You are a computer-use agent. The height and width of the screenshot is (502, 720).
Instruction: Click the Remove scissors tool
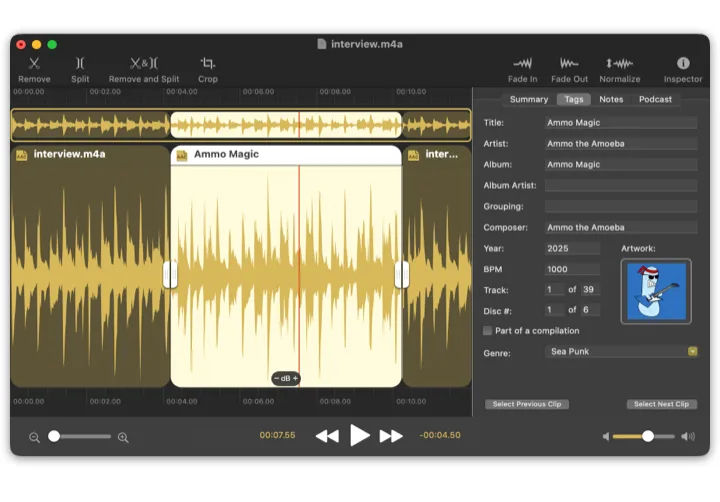34,69
